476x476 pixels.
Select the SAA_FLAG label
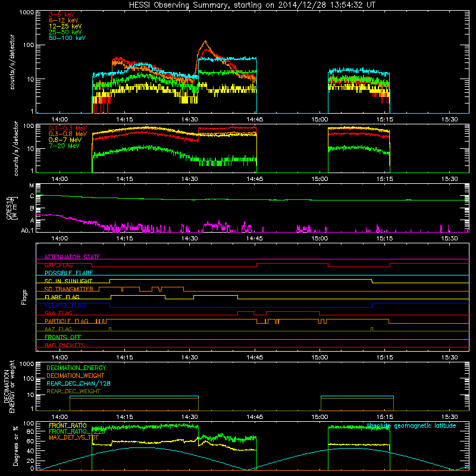(x=58, y=313)
